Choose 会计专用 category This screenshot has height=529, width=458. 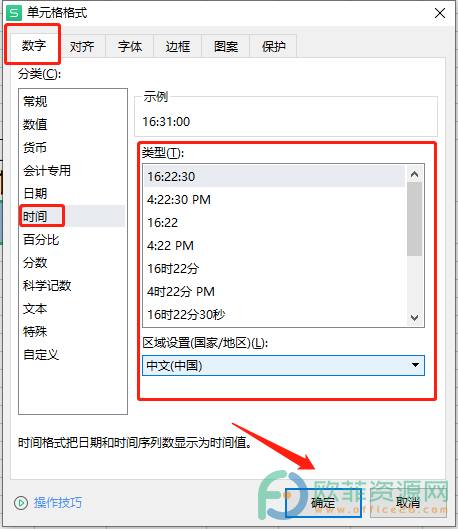(x=72, y=170)
